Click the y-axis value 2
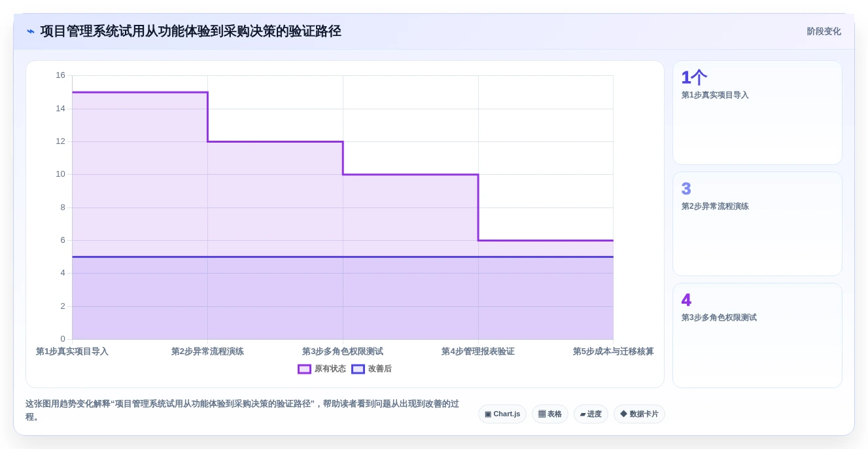 click(63, 306)
